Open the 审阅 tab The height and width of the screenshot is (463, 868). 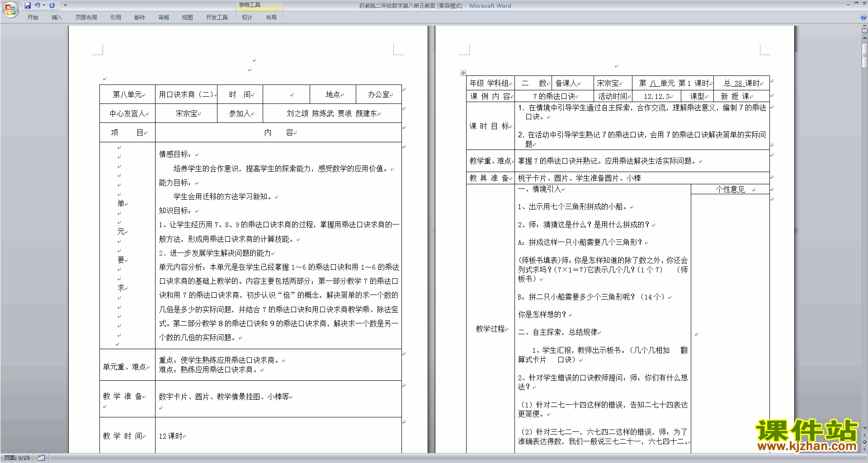(x=164, y=18)
